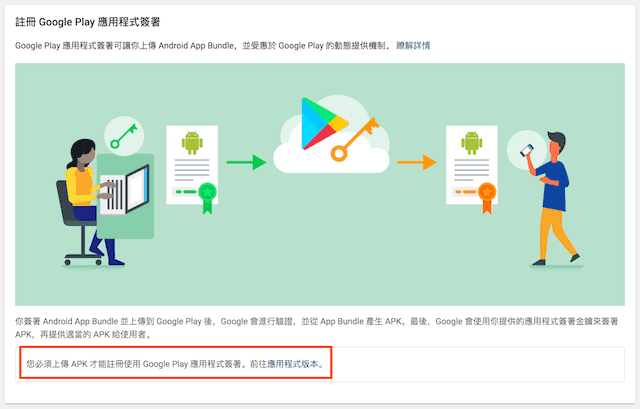The height and width of the screenshot is (409, 640).
Task: Click the green key icon above the developer
Action: 124,136
